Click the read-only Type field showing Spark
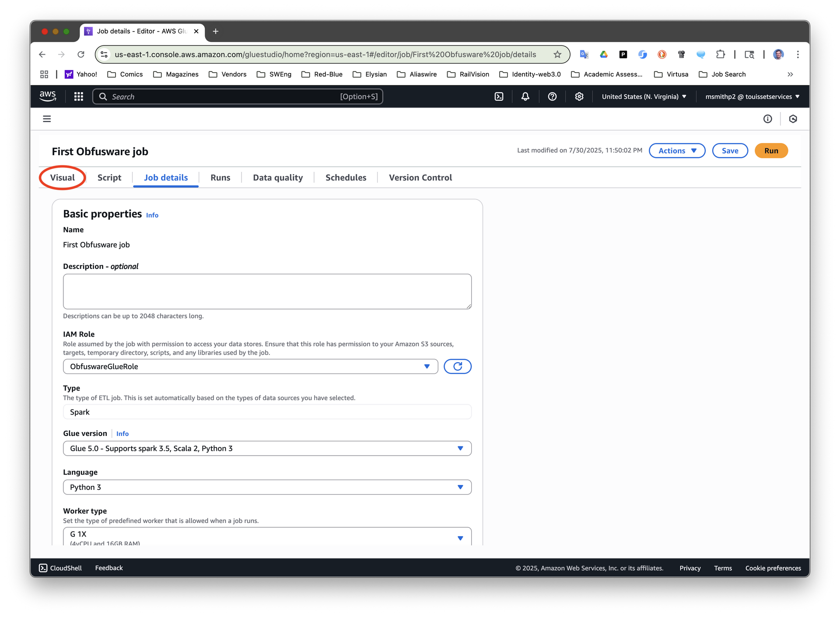The height and width of the screenshot is (617, 840). [267, 412]
